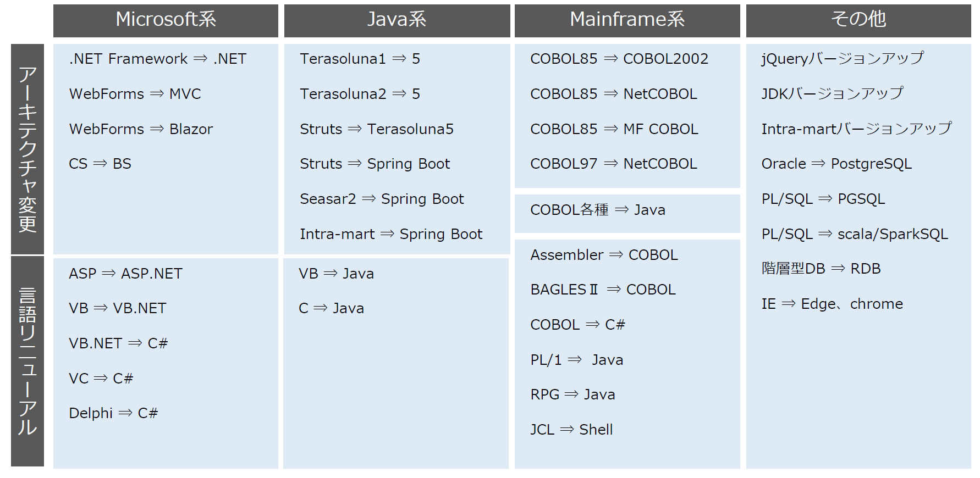
Task: Click the JCL ⇒ Shell item
Action: (571, 430)
